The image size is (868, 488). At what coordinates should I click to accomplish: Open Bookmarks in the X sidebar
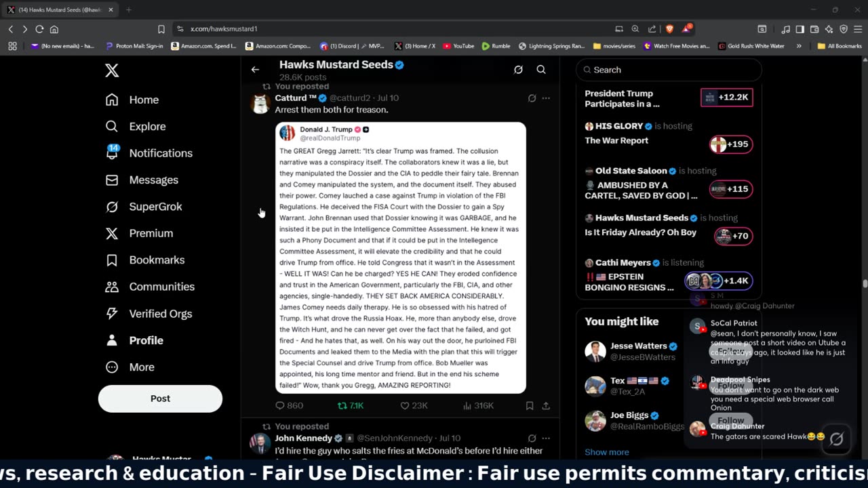coord(145,260)
